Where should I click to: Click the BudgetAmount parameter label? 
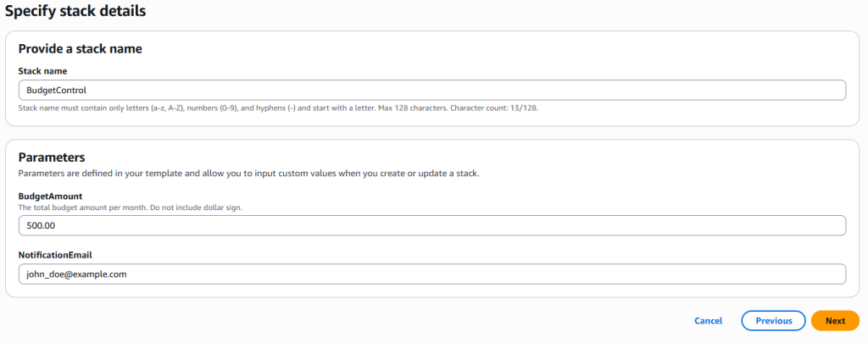pyautogui.click(x=50, y=196)
